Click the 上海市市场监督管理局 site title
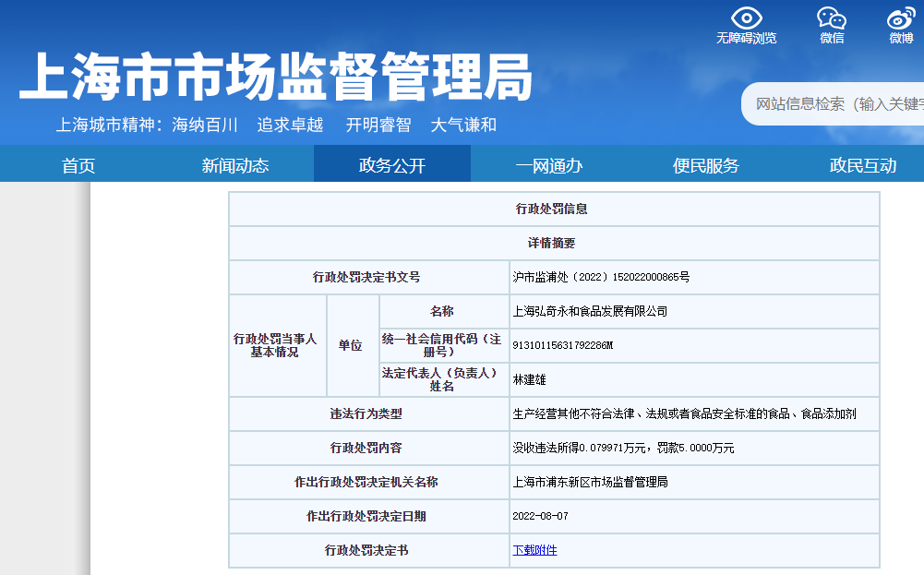The image size is (924, 575). click(276, 77)
